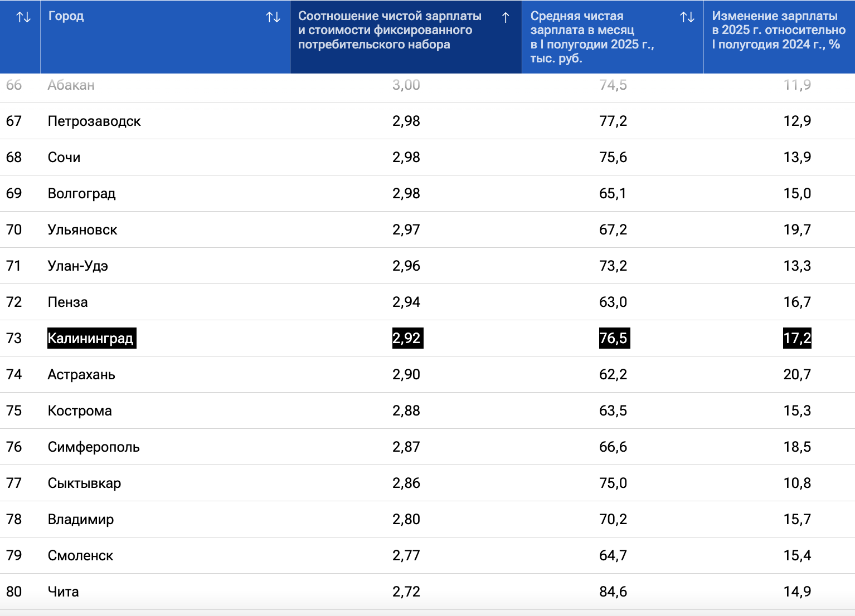Click the faded Абакан row at table top
Viewport: 855px width, 616px height.
tap(71, 85)
